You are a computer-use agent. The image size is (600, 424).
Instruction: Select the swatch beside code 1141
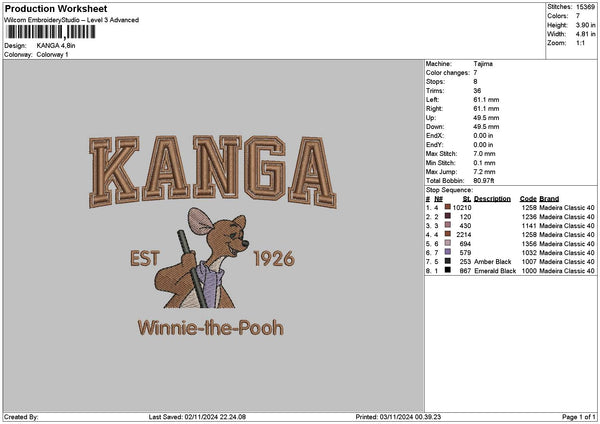[x=447, y=225]
